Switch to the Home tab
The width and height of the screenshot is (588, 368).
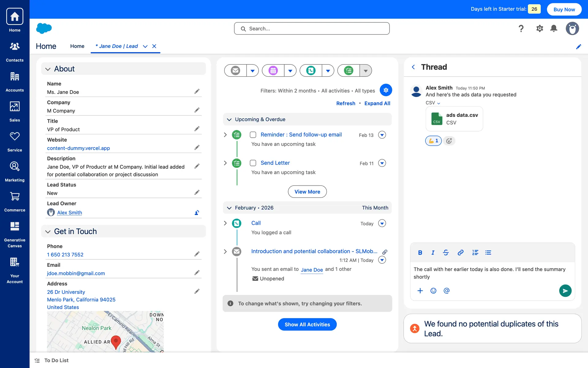coord(77,46)
